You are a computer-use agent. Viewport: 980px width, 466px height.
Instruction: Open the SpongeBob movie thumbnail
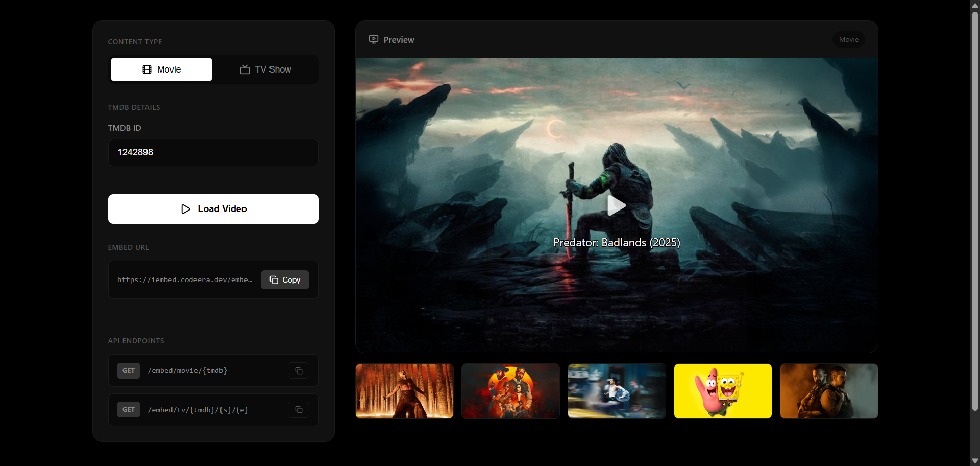point(722,391)
